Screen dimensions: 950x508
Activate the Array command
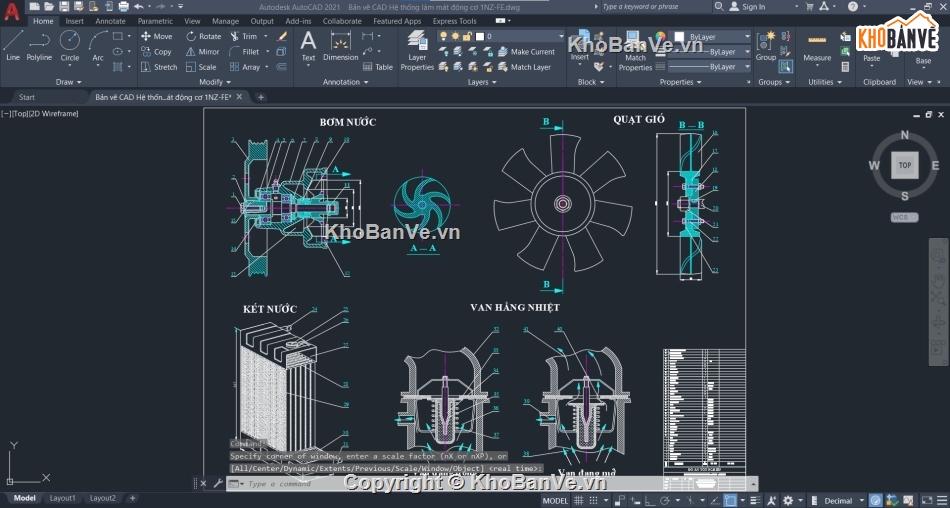[x=245, y=67]
